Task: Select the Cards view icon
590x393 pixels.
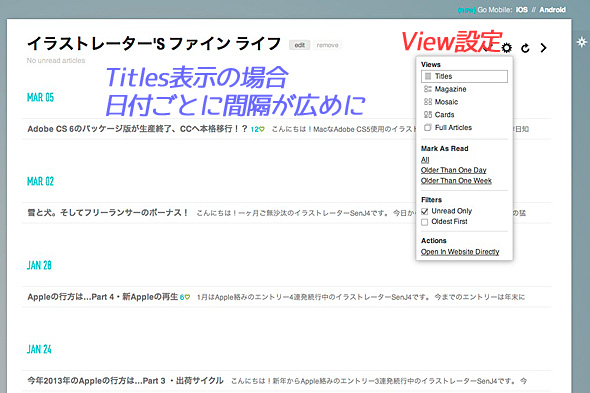Action: (428, 114)
